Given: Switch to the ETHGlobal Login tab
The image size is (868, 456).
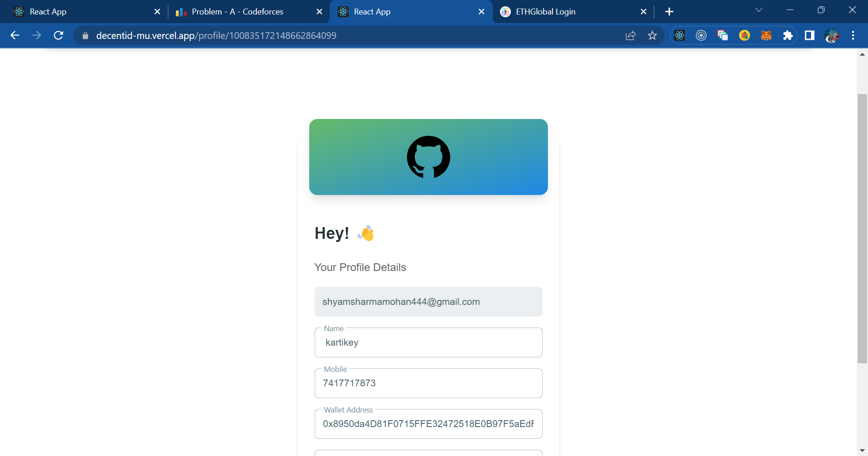Looking at the screenshot, I should tap(572, 12).
